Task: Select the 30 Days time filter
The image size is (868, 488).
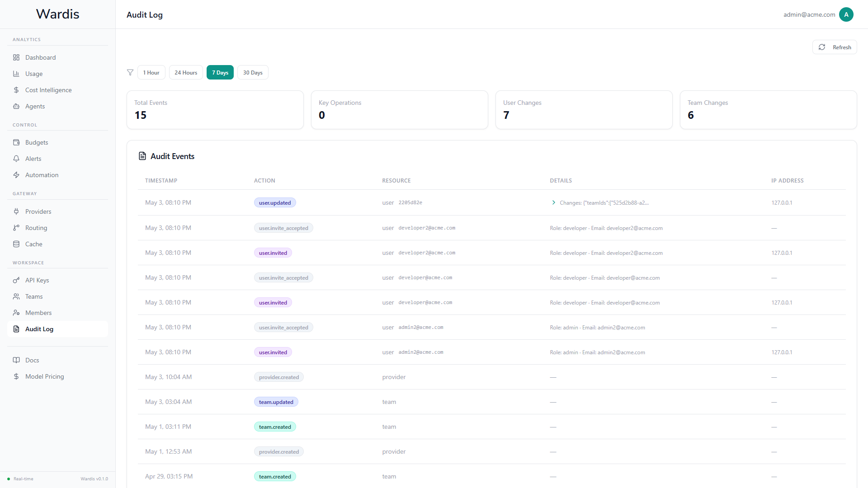Action: [x=253, y=72]
